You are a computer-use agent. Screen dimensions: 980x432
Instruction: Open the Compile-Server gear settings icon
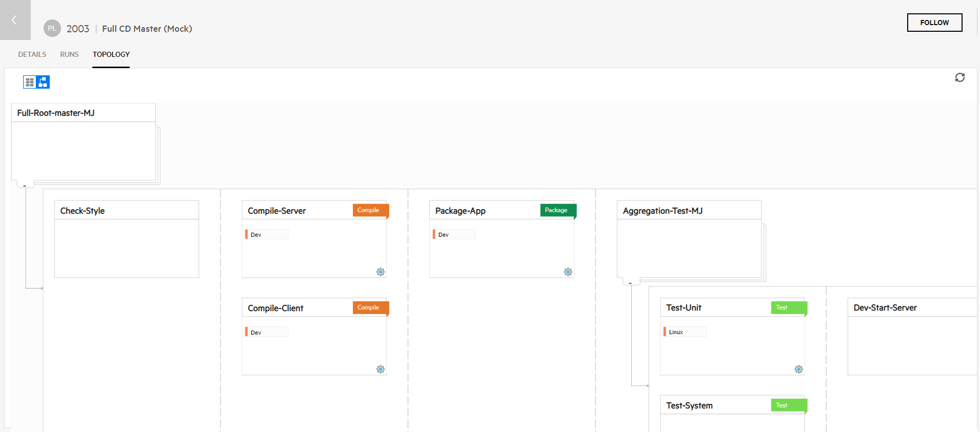tap(381, 272)
